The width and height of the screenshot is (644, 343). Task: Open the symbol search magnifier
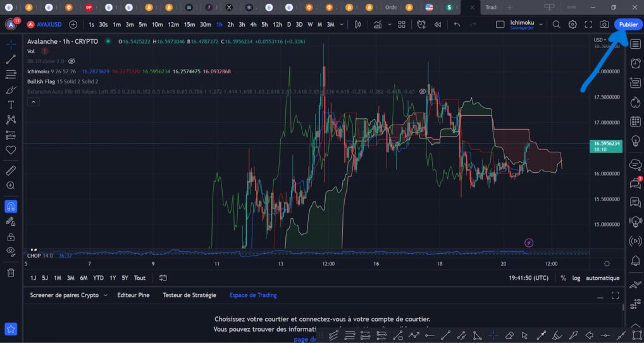point(556,25)
